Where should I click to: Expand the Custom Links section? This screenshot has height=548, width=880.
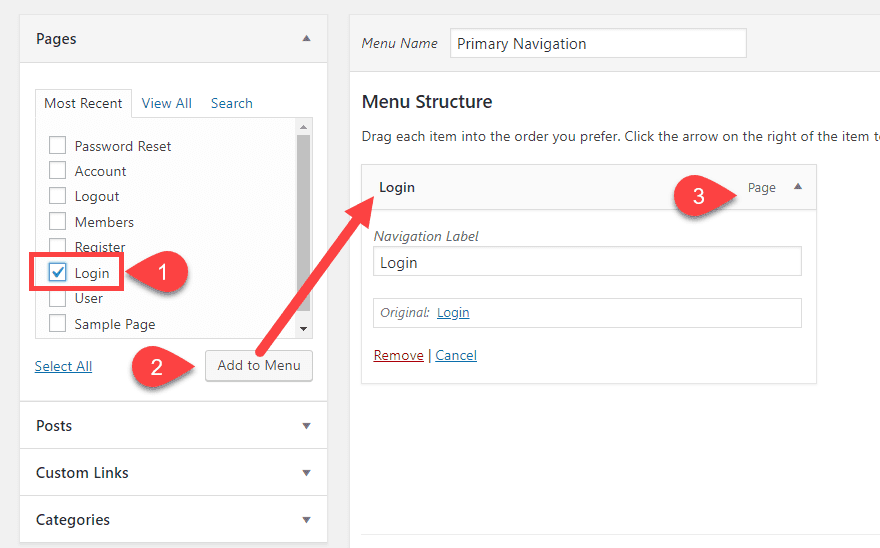[x=306, y=473]
